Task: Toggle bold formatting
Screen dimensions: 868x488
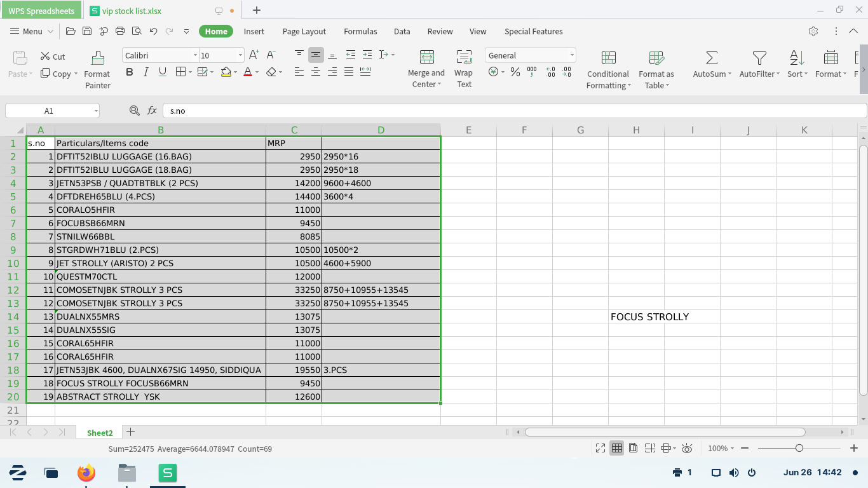Action: pos(130,72)
